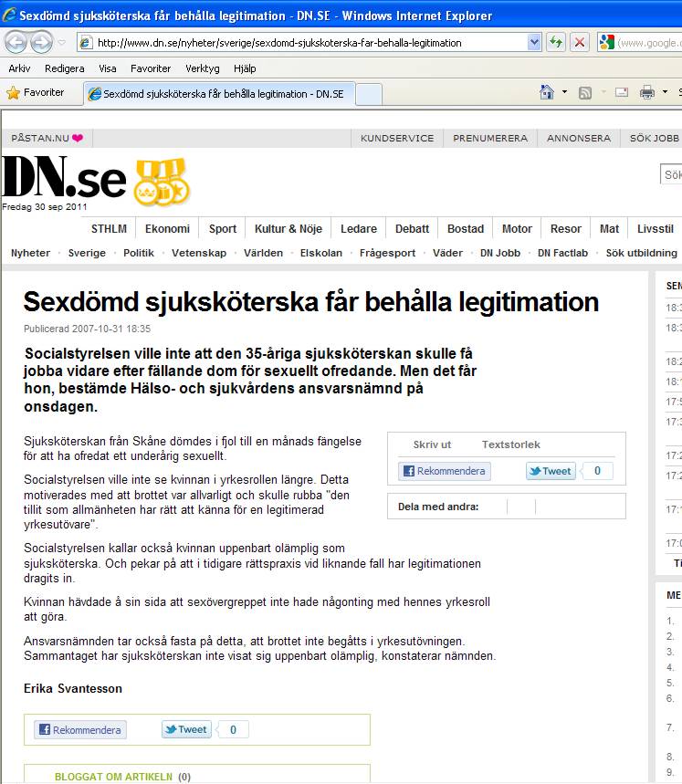
Task: Click Skriv ut in article tools
Action: [x=432, y=444]
